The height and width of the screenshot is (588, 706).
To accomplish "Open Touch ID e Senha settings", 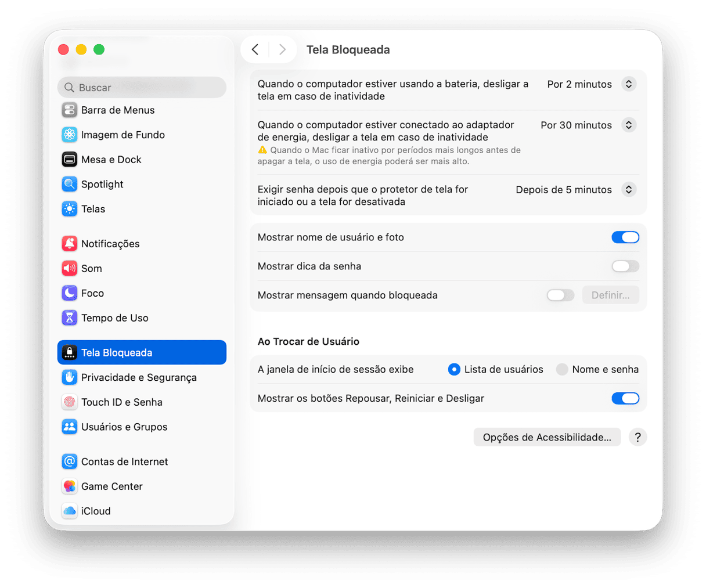I will click(x=142, y=402).
